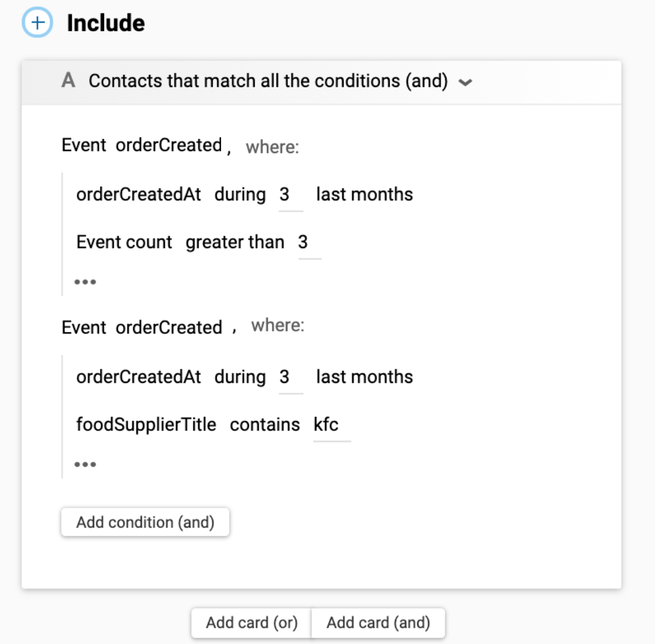Open the three-dots menu under foodSupplierTitle
This screenshot has width=655, height=644.
tap(85, 464)
